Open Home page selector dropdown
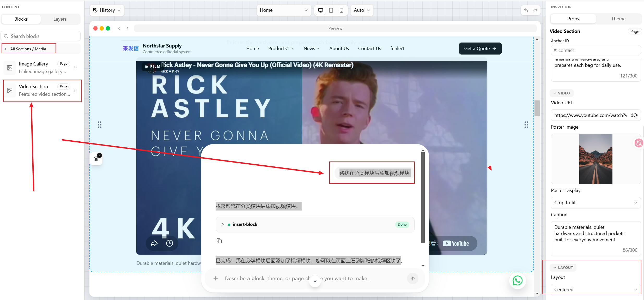 (284, 10)
